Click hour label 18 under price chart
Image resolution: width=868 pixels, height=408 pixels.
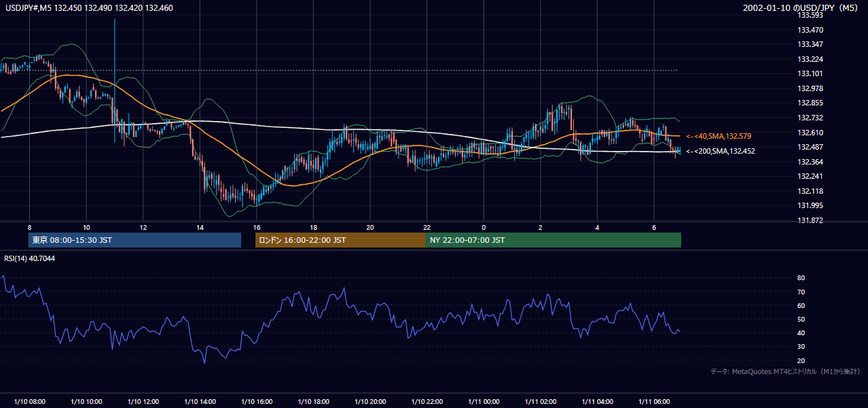tap(313, 227)
